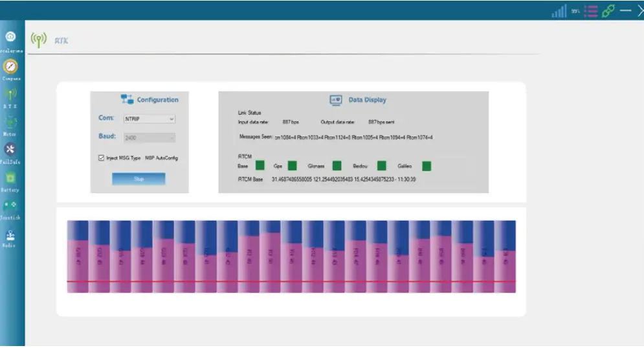Open the Motor test page
644x348 pixels.
tap(10, 122)
